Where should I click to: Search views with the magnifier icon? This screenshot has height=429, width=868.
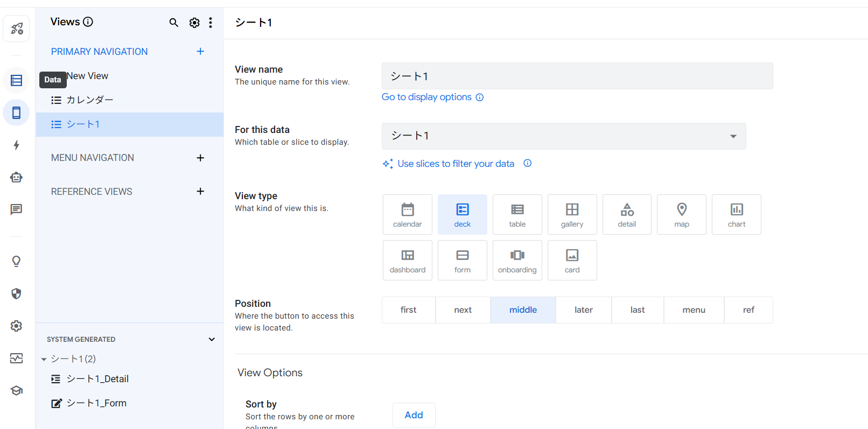pyautogui.click(x=173, y=23)
